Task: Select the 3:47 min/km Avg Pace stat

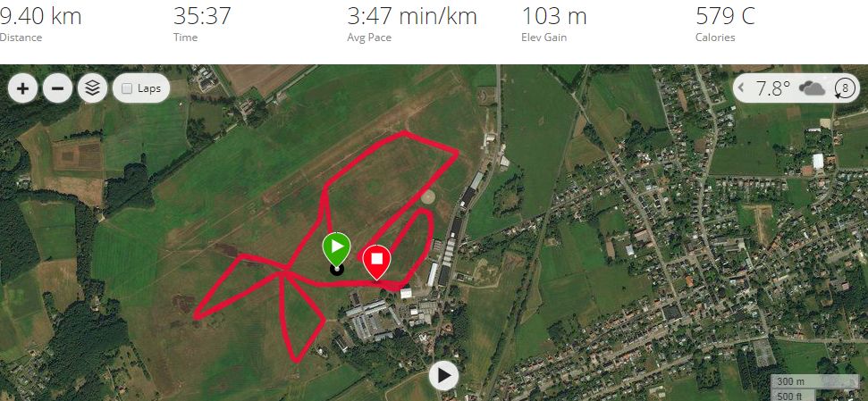Action: [412, 23]
